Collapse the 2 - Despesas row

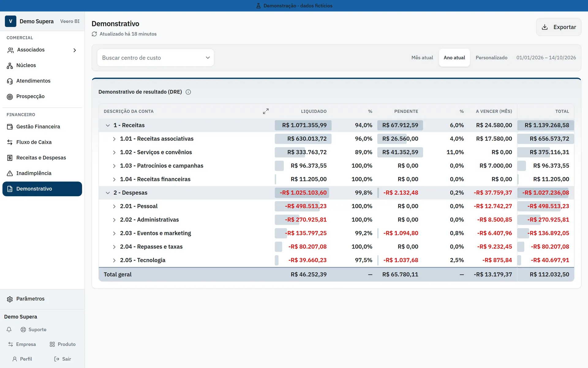108,193
